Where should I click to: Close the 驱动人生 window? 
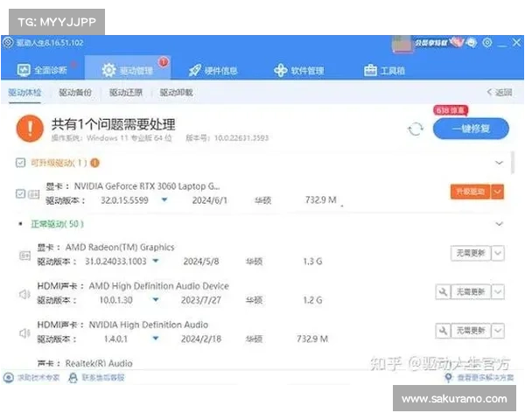point(516,43)
